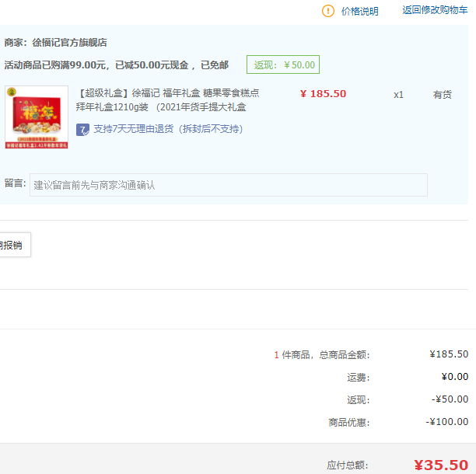
Task: Click the red ¥185.50 item price
Action: tap(323, 94)
